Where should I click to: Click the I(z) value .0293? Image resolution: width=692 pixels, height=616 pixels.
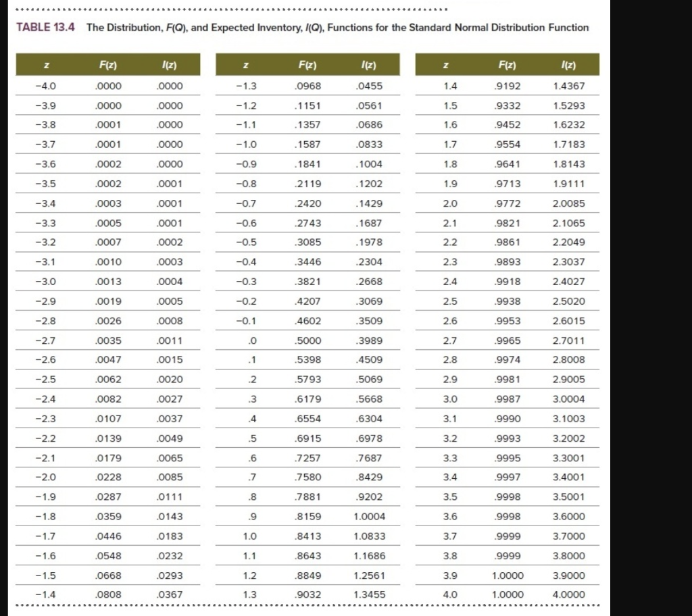click(x=170, y=575)
